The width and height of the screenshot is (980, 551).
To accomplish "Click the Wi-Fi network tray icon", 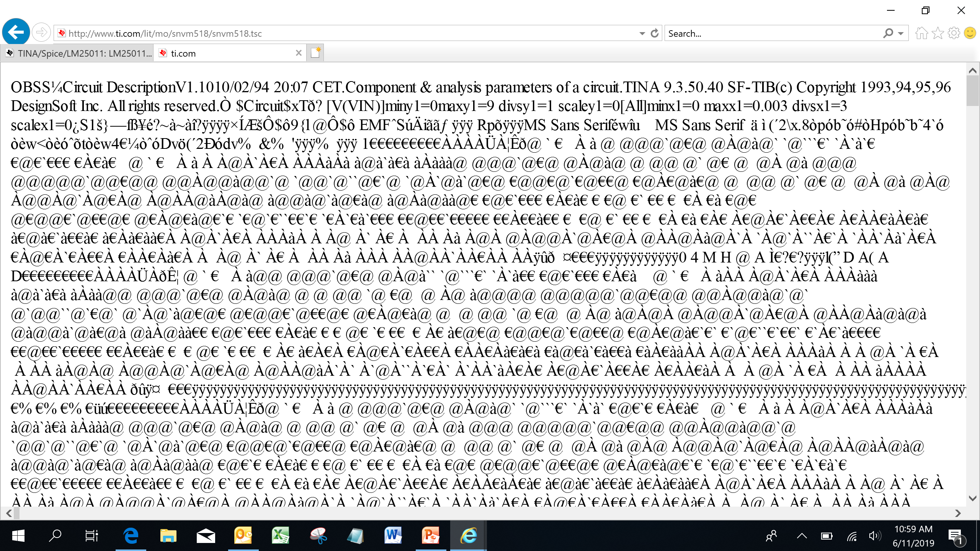I will [851, 536].
